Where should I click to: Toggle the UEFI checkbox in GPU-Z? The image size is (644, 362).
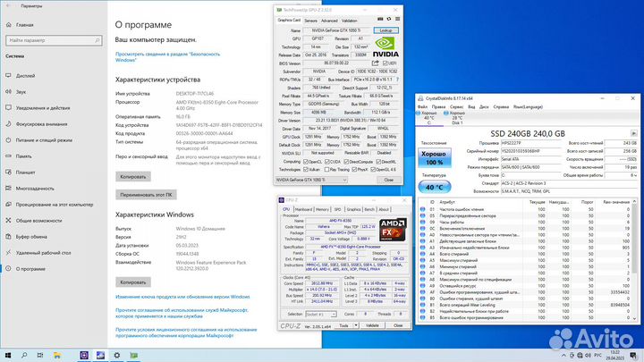point(385,63)
